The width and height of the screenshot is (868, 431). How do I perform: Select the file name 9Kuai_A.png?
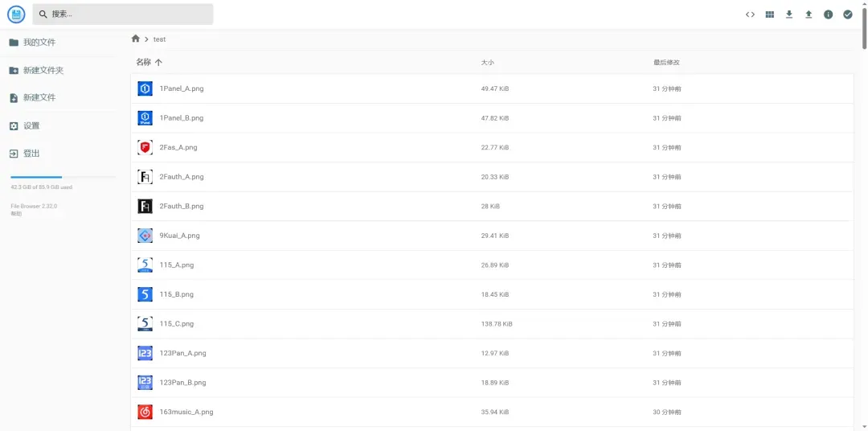coord(179,236)
